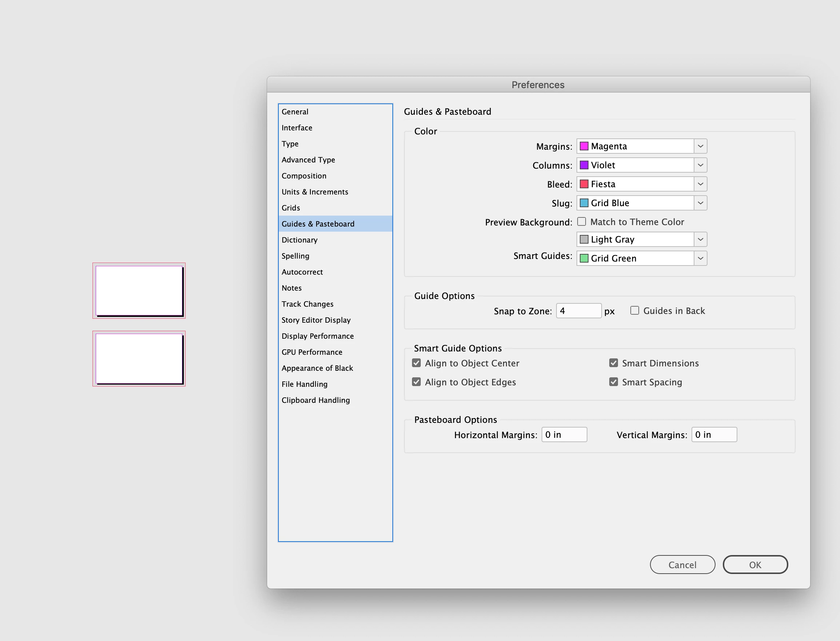
Task: Uncheck Smart Dimensions option
Action: pyautogui.click(x=614, y=363)
